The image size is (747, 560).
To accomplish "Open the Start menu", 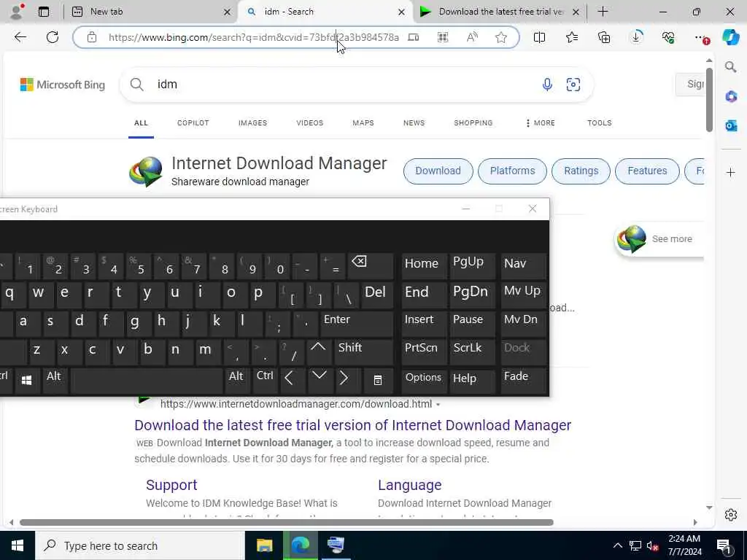I will click(x=18, y=545).
